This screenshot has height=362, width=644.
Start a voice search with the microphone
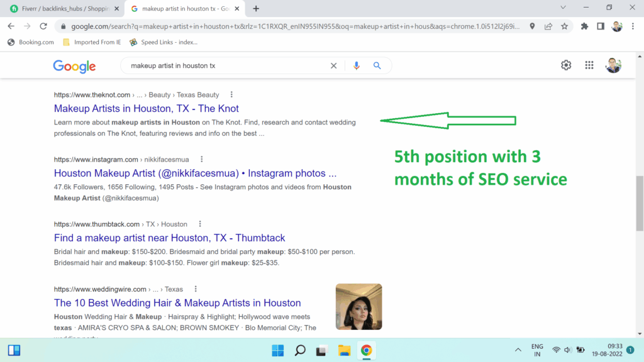pyautogui.click(x=357, y=65)
